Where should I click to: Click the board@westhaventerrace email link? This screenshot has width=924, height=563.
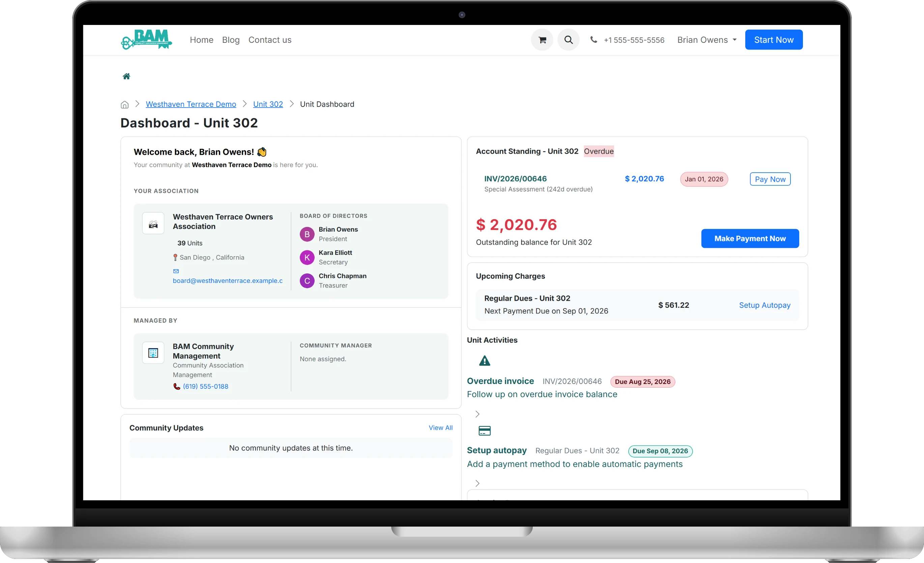tap(228, 281)
